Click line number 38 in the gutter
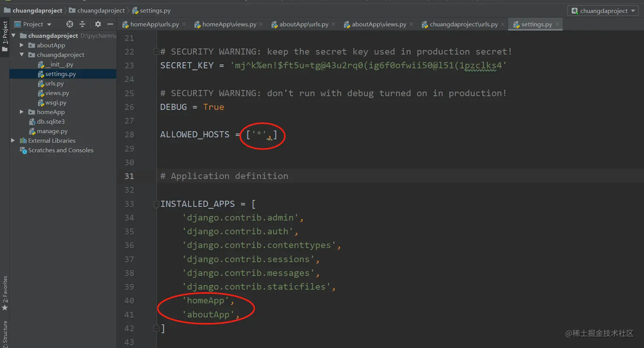Viewport: 644px width, 348px height. pyautogui.click(x=129, y=273)
